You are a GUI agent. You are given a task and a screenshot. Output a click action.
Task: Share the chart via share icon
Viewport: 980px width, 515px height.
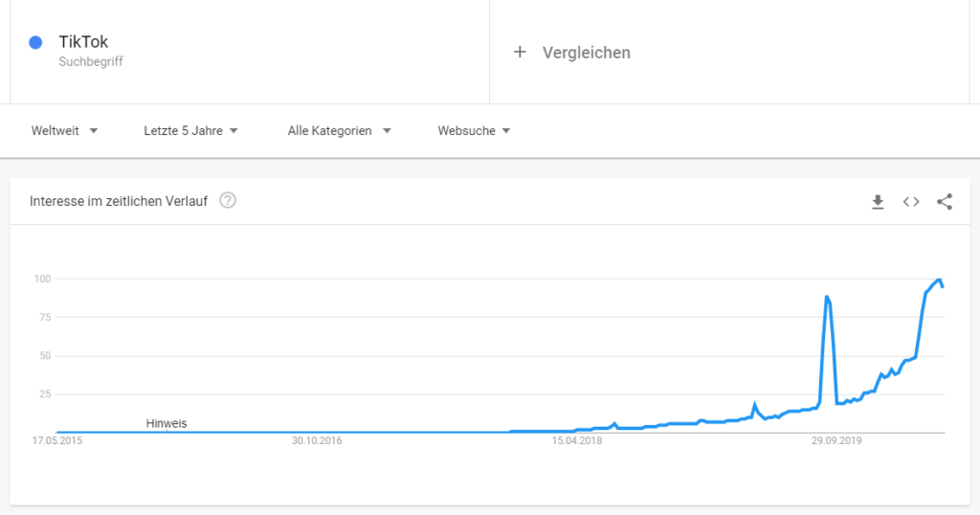(x=945, y=202)
